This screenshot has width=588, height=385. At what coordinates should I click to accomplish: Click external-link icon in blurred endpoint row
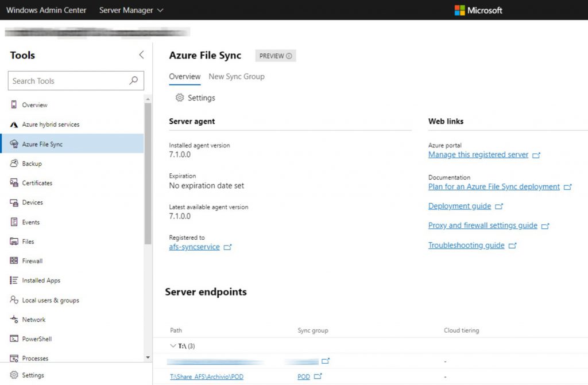(x=326, y=361)
